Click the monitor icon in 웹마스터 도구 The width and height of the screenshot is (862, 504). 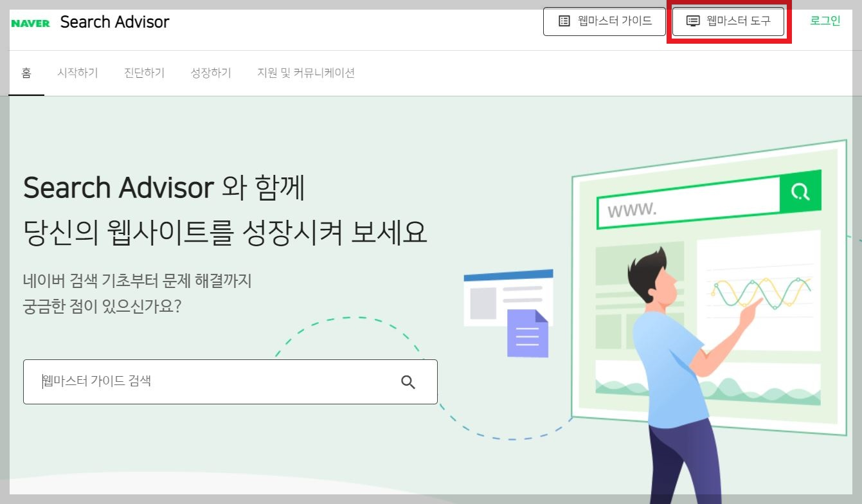click(693, 21)
